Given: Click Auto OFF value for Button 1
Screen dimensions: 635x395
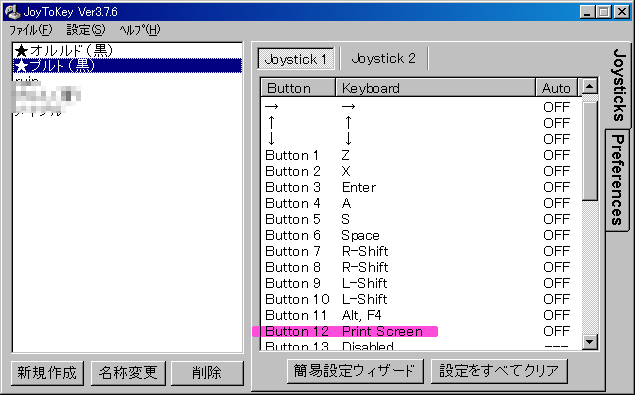Looking at the screenshot, I should tap(556, 155).
